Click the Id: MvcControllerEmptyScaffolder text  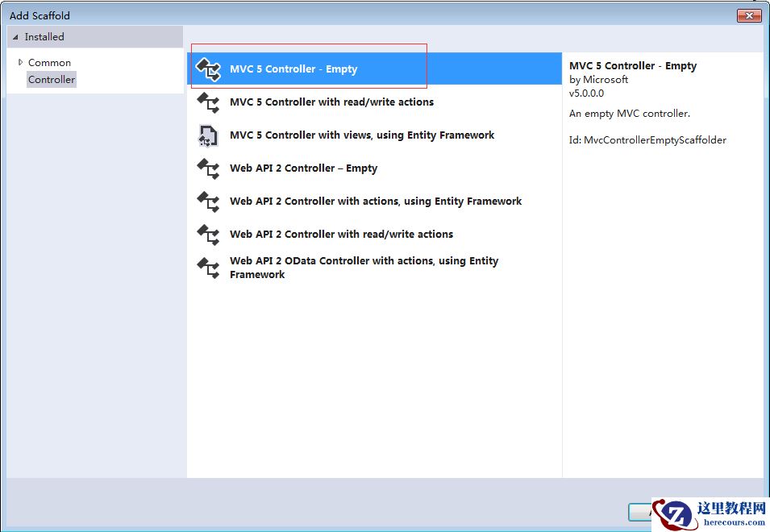pyautogui.click(x=647, y=140)
